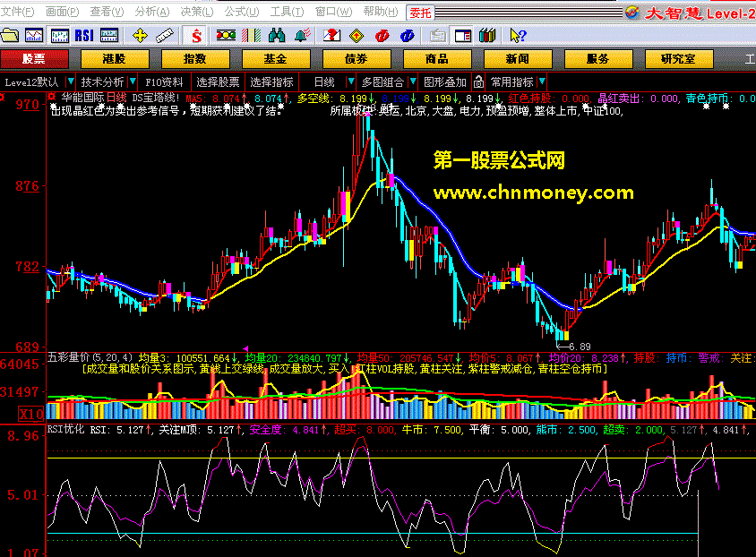Click the 五彩量价(5,20,4) indicator label
Viewport: 756px width, 557px height.
pyautogui.click(x=90, y=357)
